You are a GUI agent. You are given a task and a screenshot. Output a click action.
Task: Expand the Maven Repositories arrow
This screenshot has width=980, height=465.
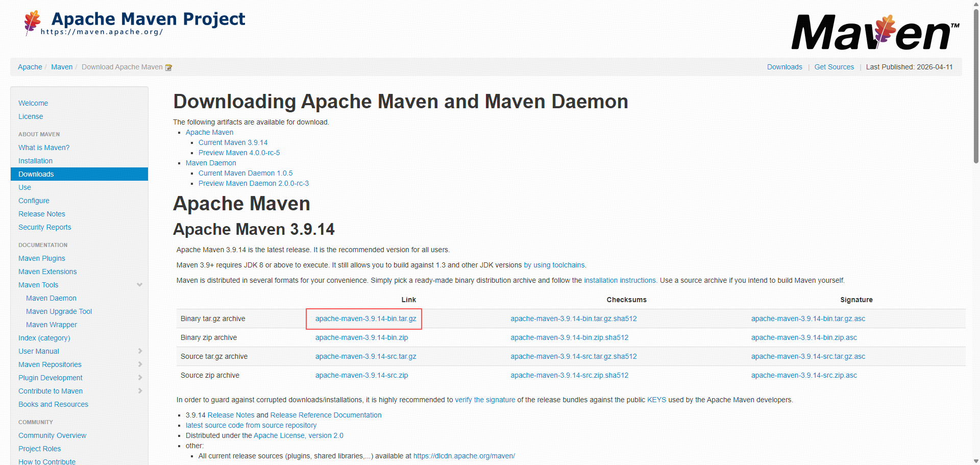[x=140, y=364]
